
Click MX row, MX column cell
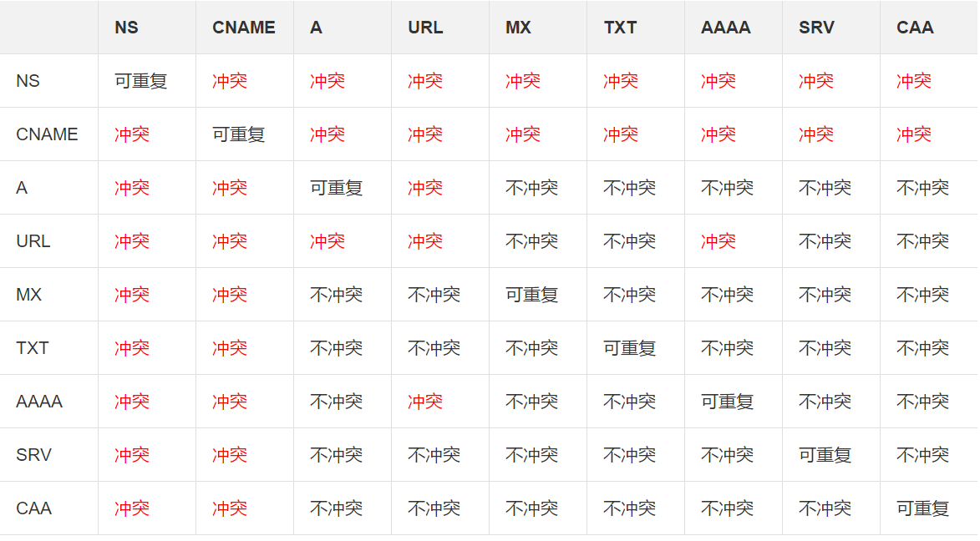532,295
